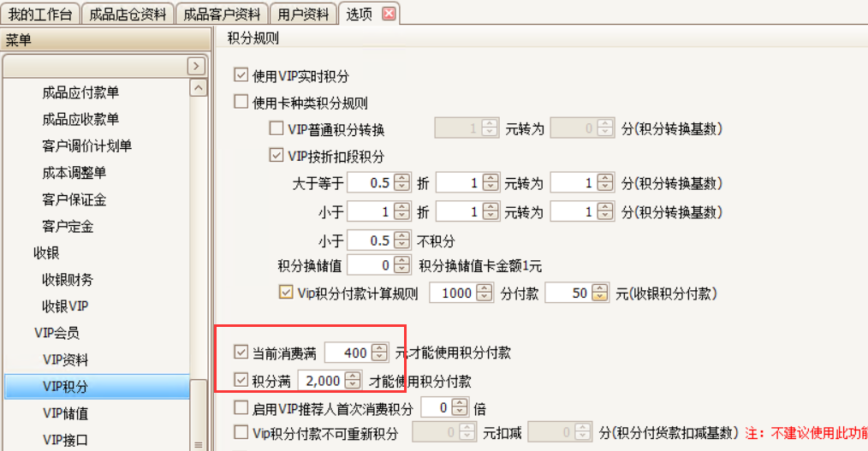Enable 使用卡种类积分规则 checkbox
Image resolution: width=868 pixels, height=451 pixels.
(241, 103)
